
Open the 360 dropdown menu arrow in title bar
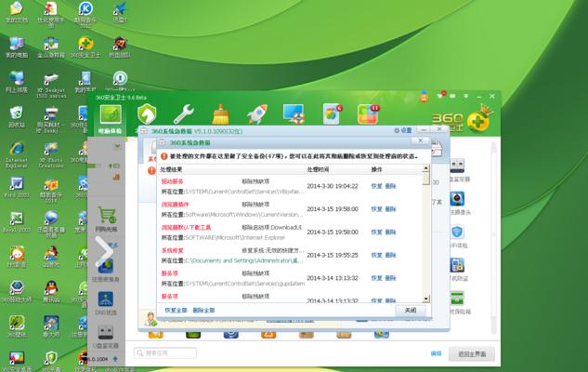coord(465,96)
